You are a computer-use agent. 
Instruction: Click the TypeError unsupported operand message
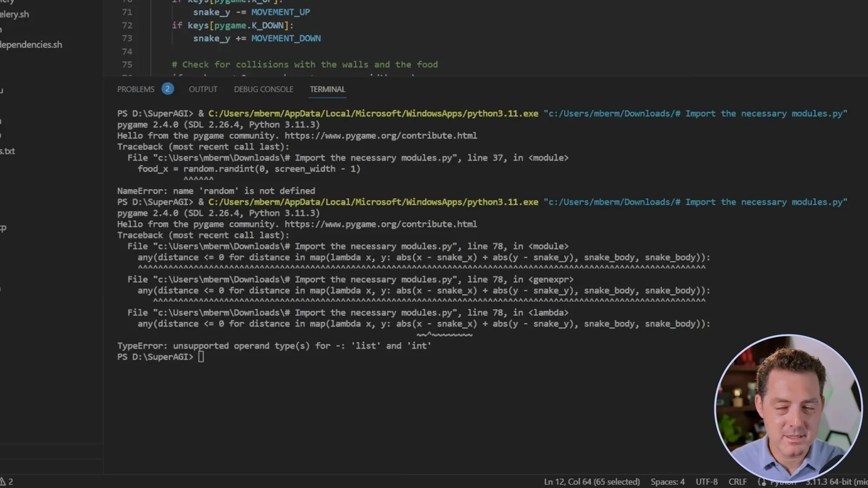274,346
